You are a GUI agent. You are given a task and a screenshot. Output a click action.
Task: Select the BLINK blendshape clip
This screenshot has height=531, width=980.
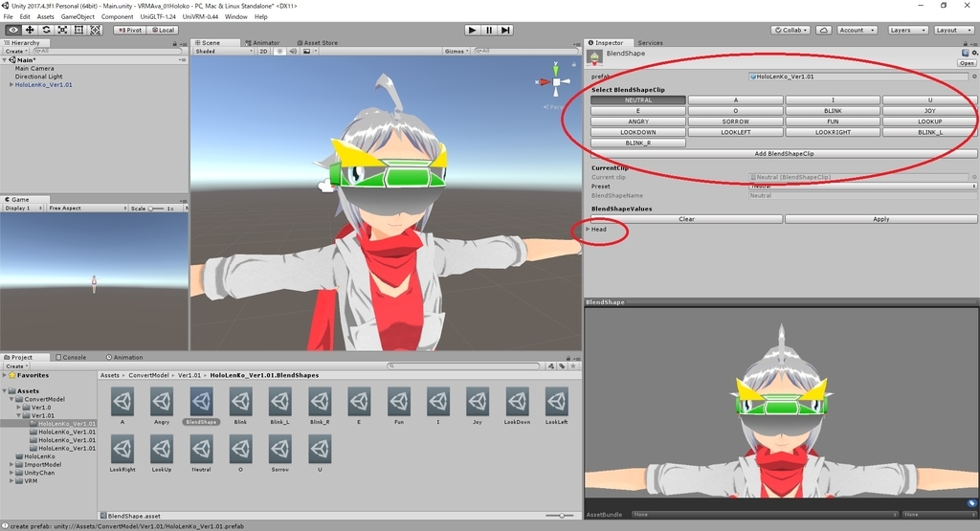(833, 111)
